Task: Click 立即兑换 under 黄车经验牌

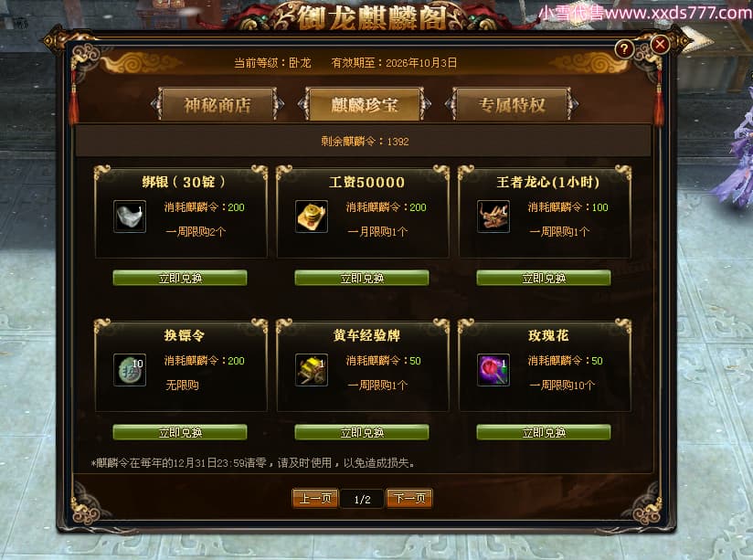Action: click(x=362, y=432)
